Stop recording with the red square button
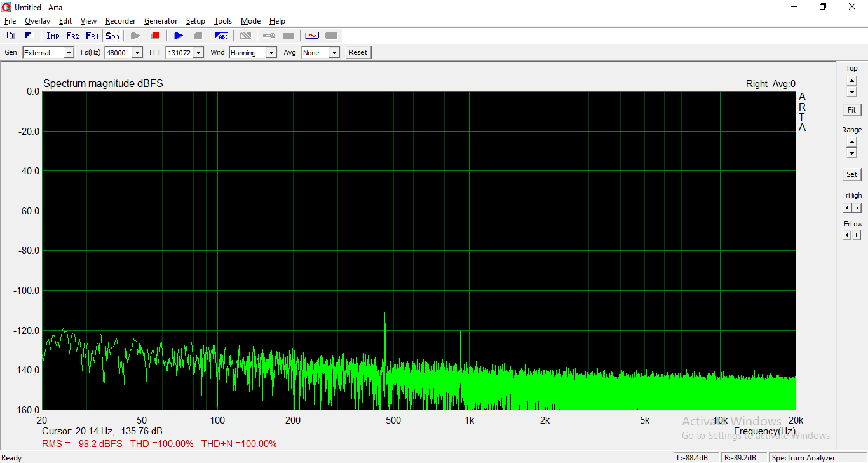Screen dimensions: 868x463 tap(155, 36)
